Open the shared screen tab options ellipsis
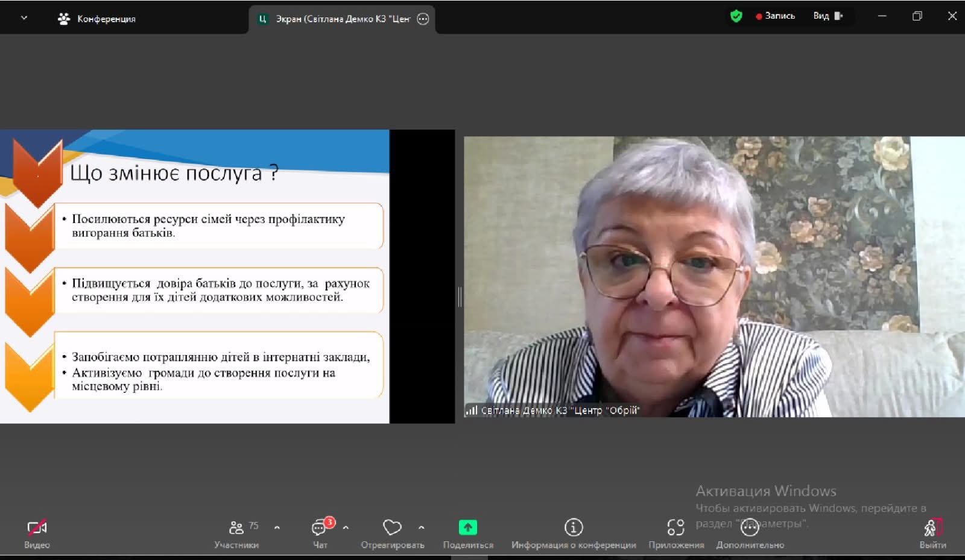 tap(423, 19)
